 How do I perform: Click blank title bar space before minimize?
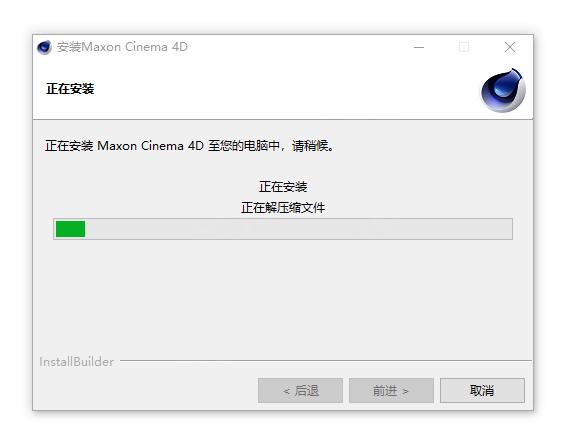(x=299, y=47)
